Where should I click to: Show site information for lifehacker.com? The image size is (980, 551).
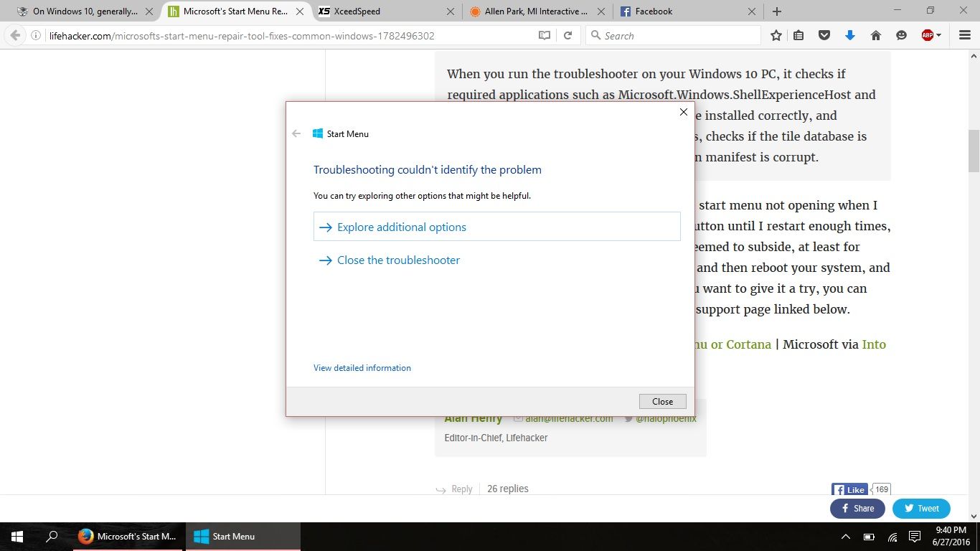click(x=36, y=35)
